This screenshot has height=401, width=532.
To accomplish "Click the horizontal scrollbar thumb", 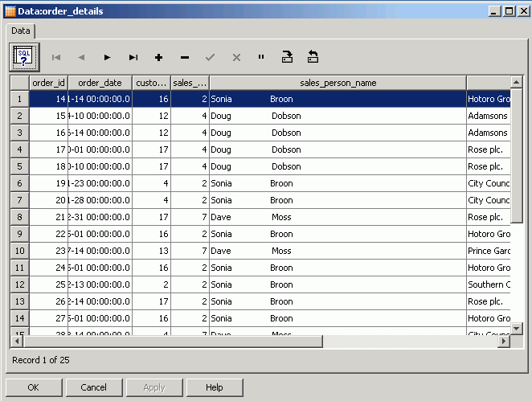I will (x=172, y=341).
